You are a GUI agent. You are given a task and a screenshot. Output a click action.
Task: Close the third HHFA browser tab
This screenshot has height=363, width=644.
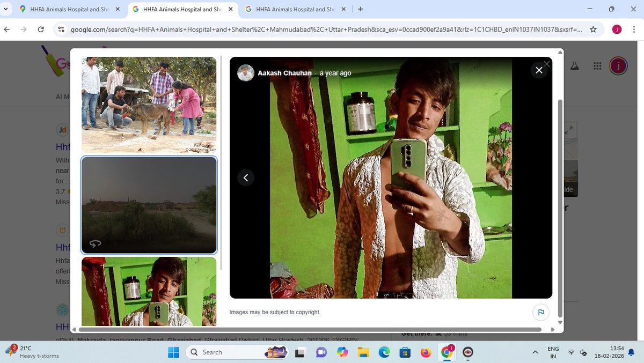pos(343,9)
